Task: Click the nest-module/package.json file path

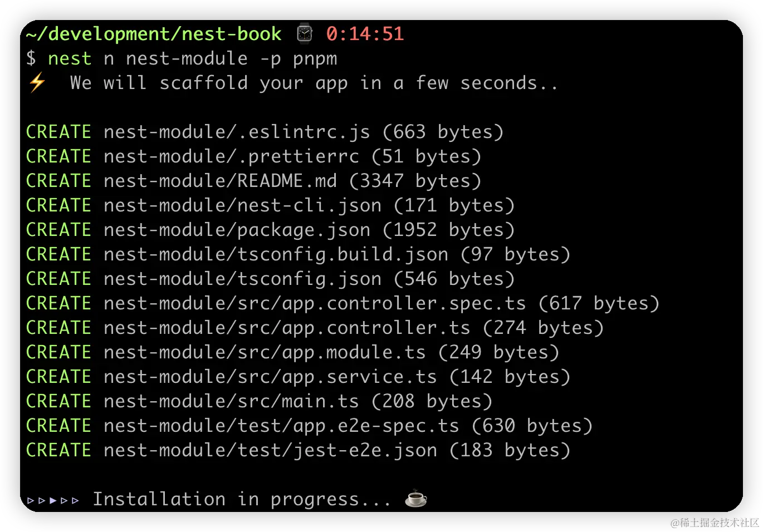Action: 237,230
